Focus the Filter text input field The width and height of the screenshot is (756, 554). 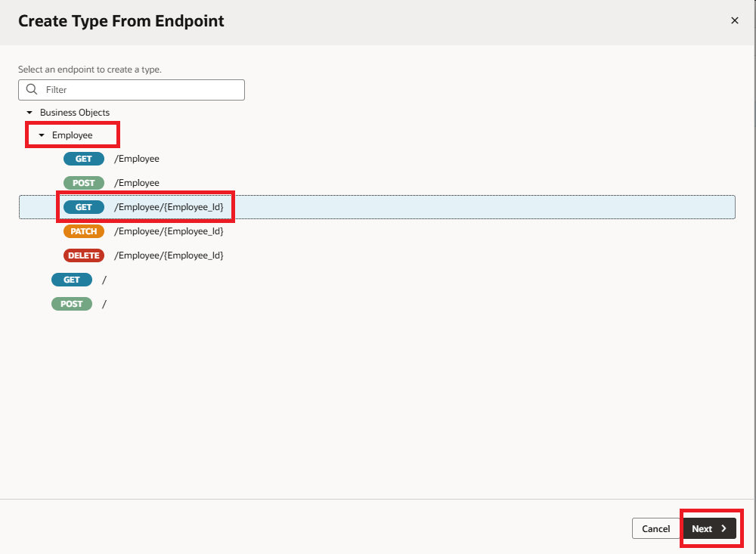tap(140, 89)
